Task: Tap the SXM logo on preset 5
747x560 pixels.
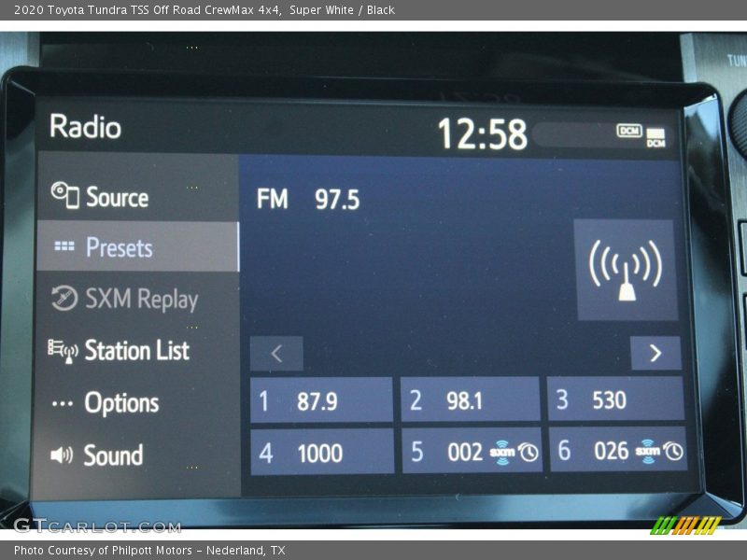Action: (502, 452)
